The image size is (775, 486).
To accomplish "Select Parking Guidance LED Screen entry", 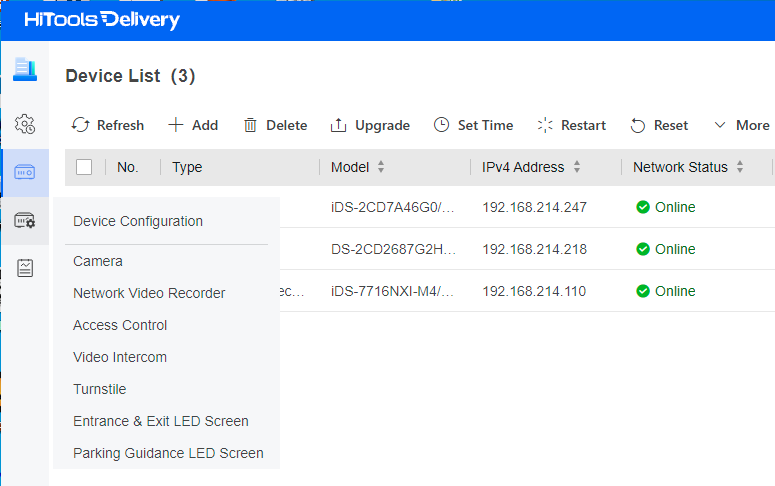I will point(168,453).
